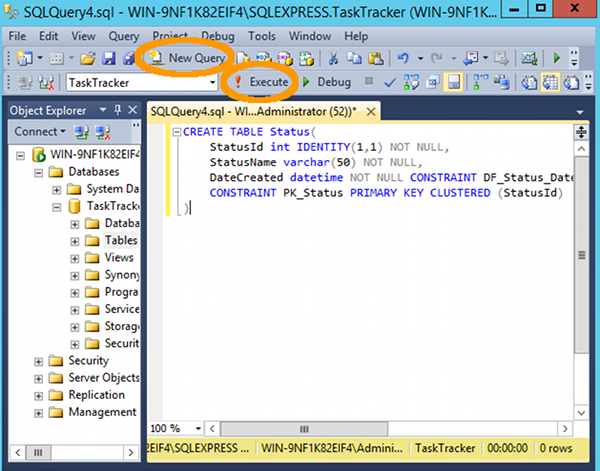Select the Tables folder in tree
This screenshot has height=471, width=600.
coord(121,240)
